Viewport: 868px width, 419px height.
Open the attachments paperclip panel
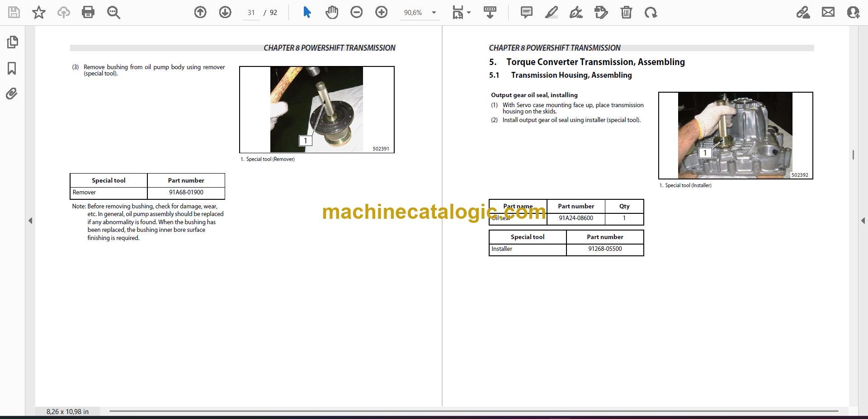[x=12, y=94]
